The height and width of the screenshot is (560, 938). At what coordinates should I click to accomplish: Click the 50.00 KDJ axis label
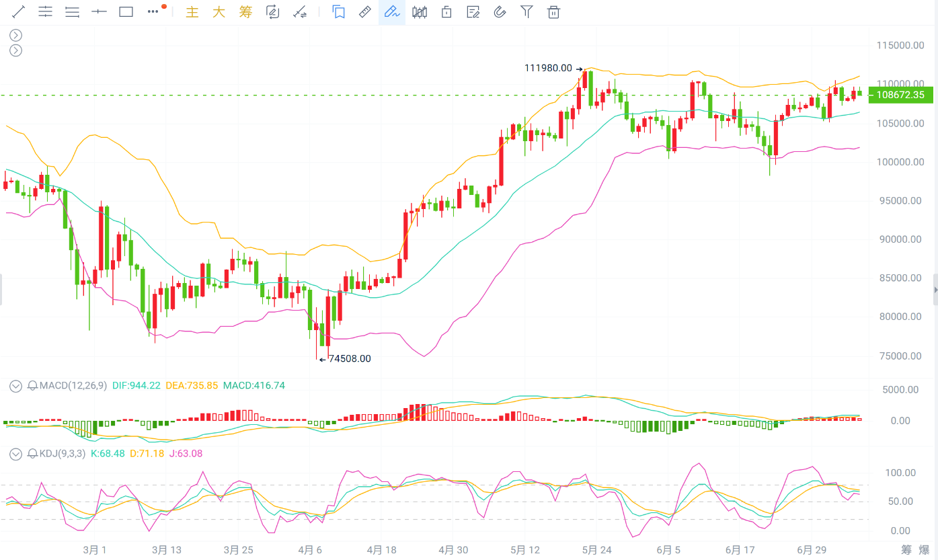(900, 502)
